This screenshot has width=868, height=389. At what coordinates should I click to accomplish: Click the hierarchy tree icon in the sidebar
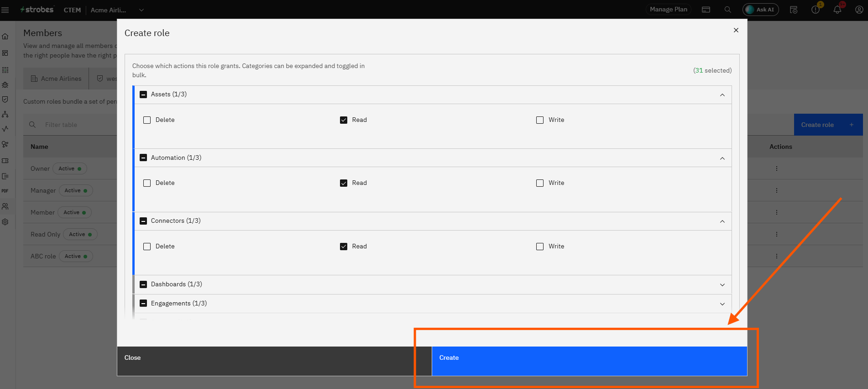5,114
